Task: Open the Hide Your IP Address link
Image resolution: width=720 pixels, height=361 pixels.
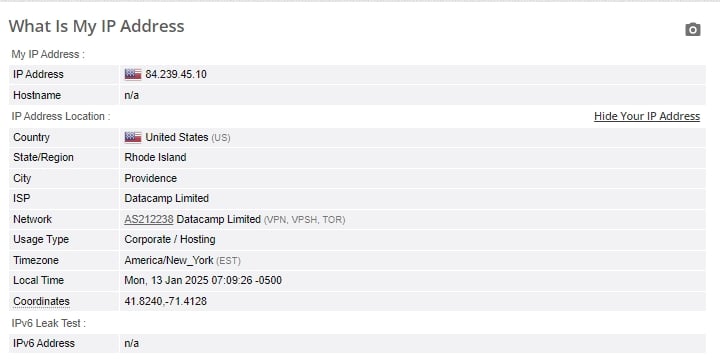Action: (647, 116)
